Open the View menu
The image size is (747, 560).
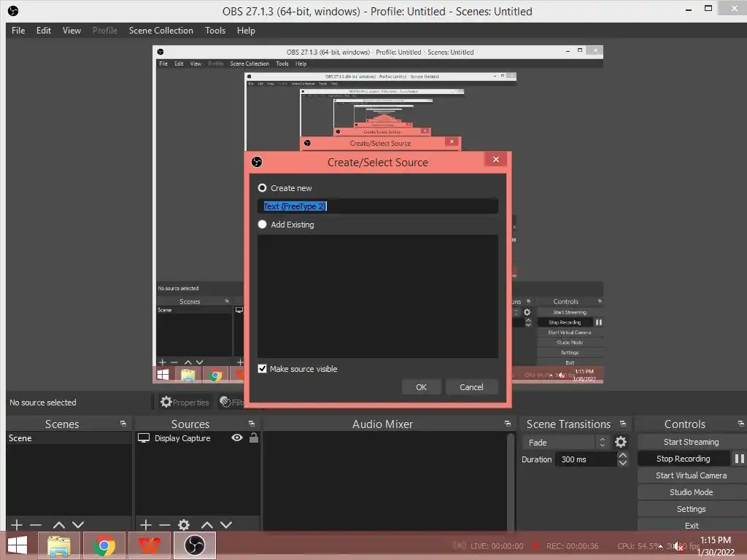(x=71, y=31)
